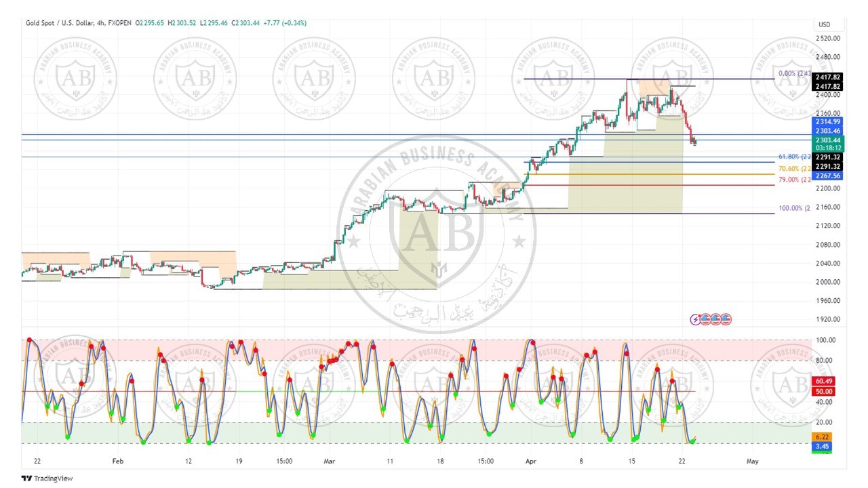Click the 8 date label on time axis
The height and width of the screenshot is (488, 868).
click(581, 461)
